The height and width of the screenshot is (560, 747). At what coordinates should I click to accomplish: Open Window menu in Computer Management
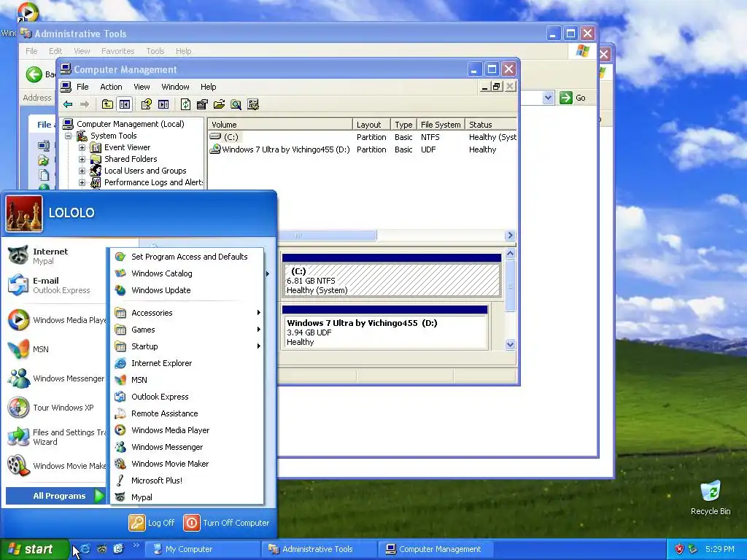click(x=175, y=87)
